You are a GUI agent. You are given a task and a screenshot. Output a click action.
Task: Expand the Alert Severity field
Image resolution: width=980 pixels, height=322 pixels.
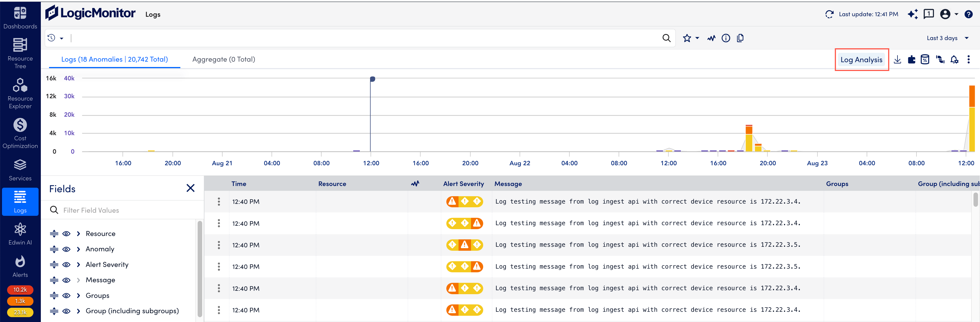(78, 265)
